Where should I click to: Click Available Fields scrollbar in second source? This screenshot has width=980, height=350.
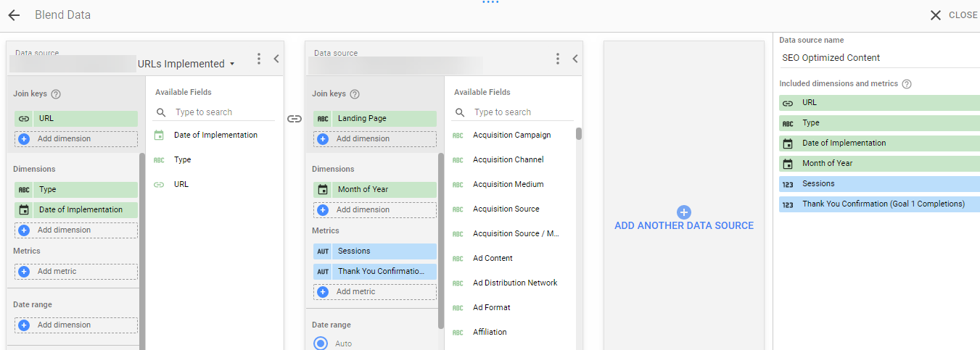tap(579, 134)
